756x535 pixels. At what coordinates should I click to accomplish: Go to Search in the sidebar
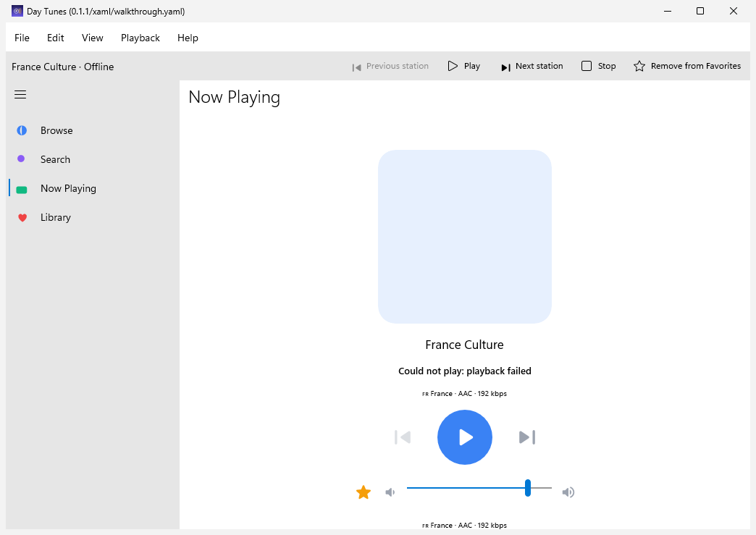point(93,159)
